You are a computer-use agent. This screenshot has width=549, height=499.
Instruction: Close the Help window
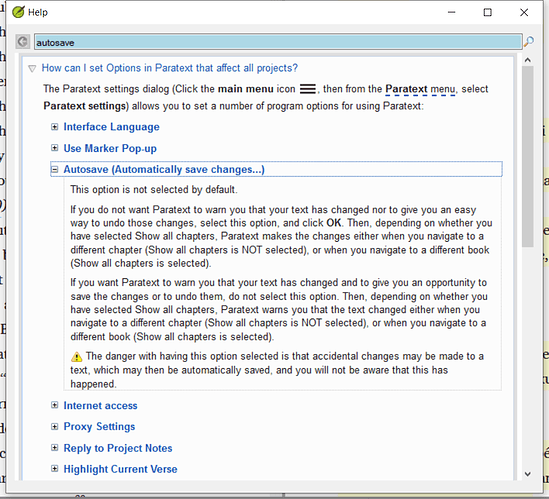point(524,12)
